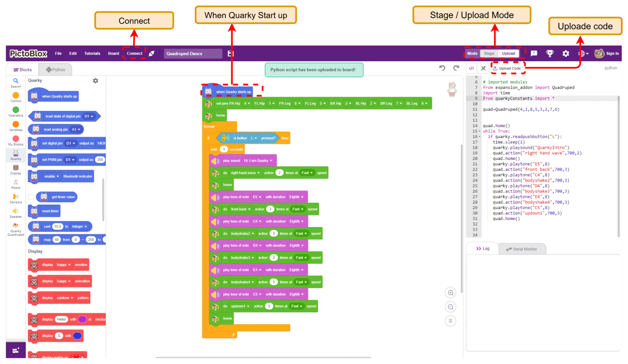Open the Log tab
Image resolution: width=628 pixels, height=364 pixels.
pos(483,249)
